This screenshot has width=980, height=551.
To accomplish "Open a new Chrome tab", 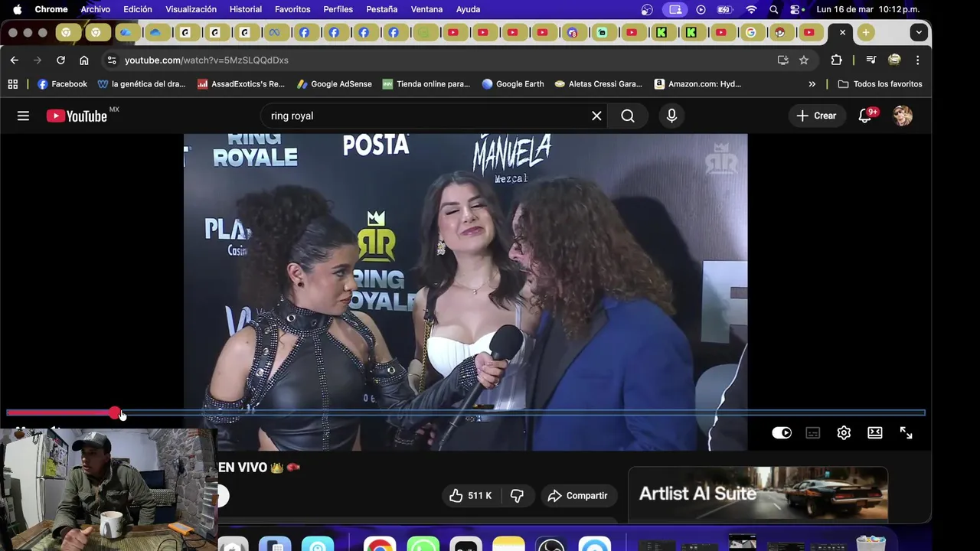I will tap(865, 32).
